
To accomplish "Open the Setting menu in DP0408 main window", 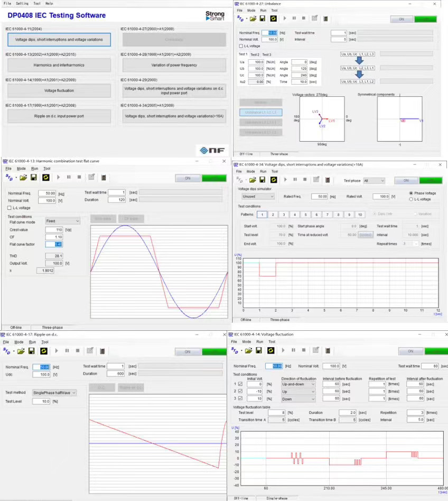I will (x=22, y=3).
